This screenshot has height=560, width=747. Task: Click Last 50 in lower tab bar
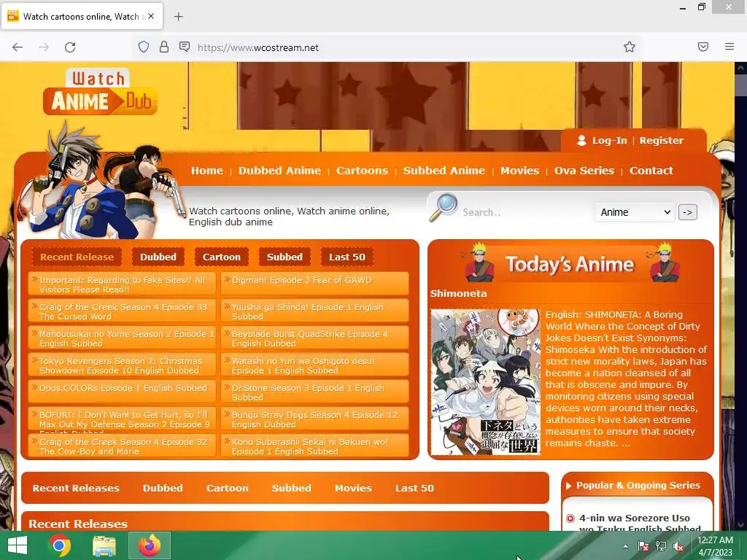click(414, 488)
